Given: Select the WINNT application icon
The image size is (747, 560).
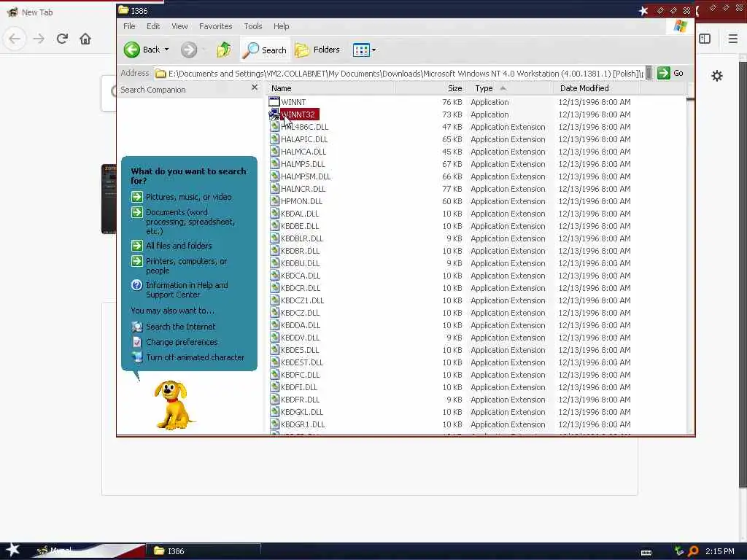Looking at the screenshot, I should coord(274,101).
